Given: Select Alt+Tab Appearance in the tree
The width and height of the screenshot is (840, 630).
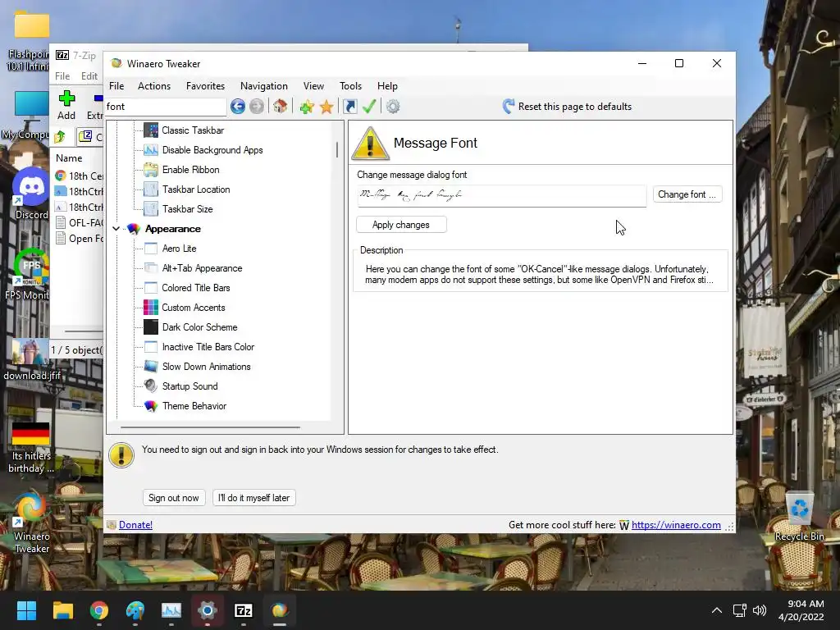Looking at the screenshot, I should (202, 268).
